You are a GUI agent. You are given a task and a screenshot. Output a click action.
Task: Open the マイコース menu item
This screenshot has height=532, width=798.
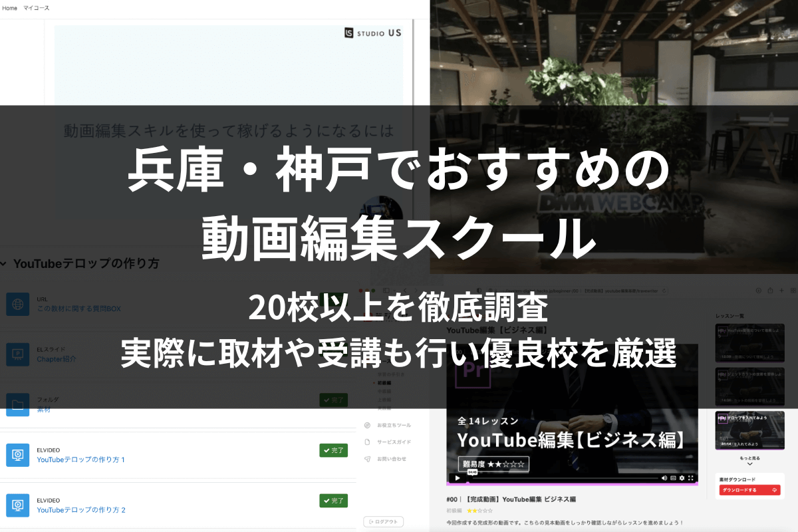37,8
